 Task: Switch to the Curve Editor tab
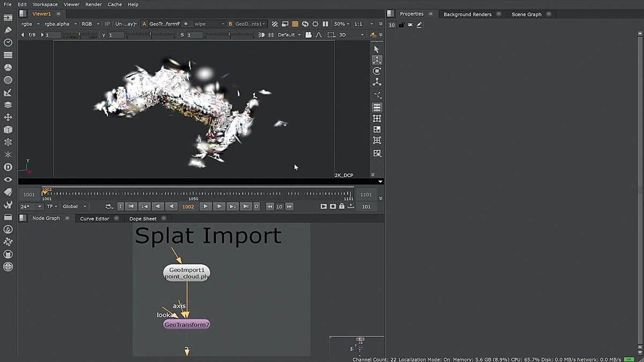[x=94, y=219]
